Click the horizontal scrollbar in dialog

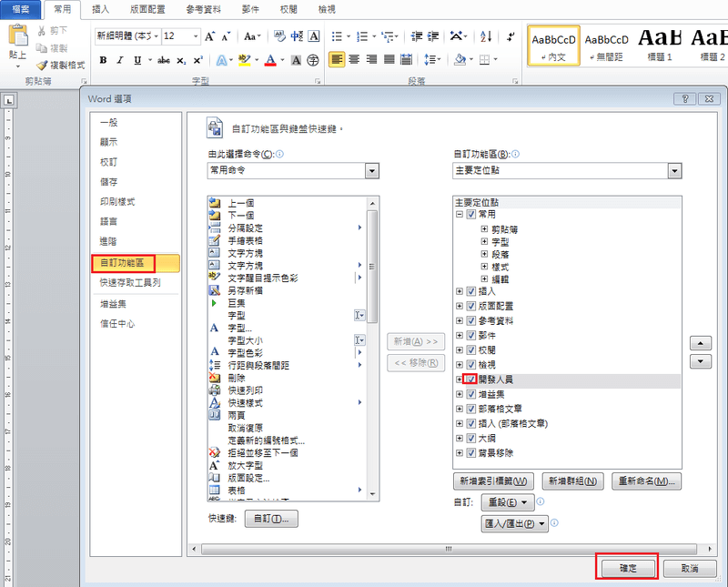(449, 549)
